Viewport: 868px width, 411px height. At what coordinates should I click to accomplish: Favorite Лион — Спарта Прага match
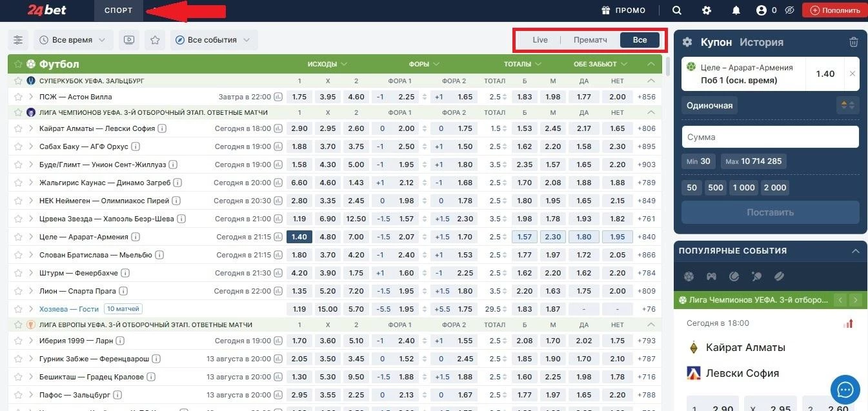tap(18, 291)
